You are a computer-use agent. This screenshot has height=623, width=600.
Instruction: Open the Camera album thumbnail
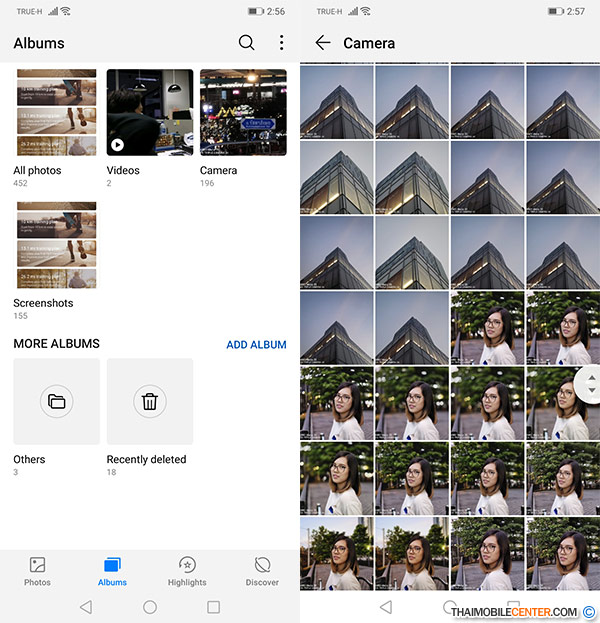(243, 112)
